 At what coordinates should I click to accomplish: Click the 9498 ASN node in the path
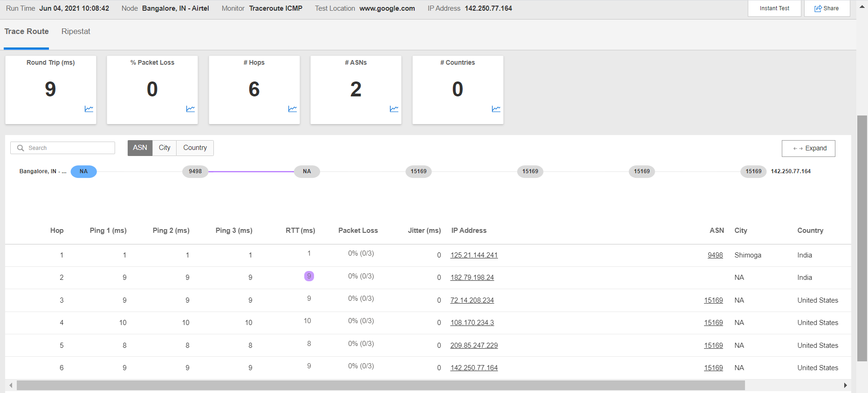tap(195, 171)
